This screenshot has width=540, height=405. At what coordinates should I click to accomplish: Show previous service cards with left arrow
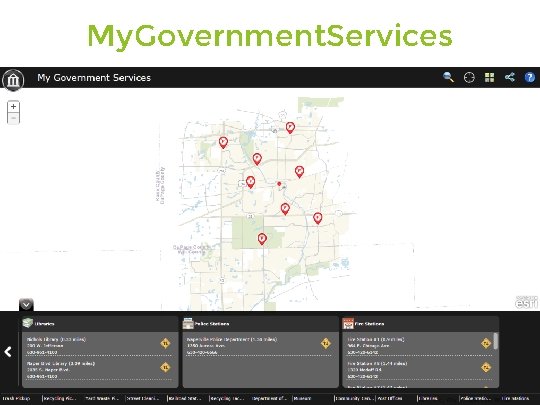click(8, 352)
